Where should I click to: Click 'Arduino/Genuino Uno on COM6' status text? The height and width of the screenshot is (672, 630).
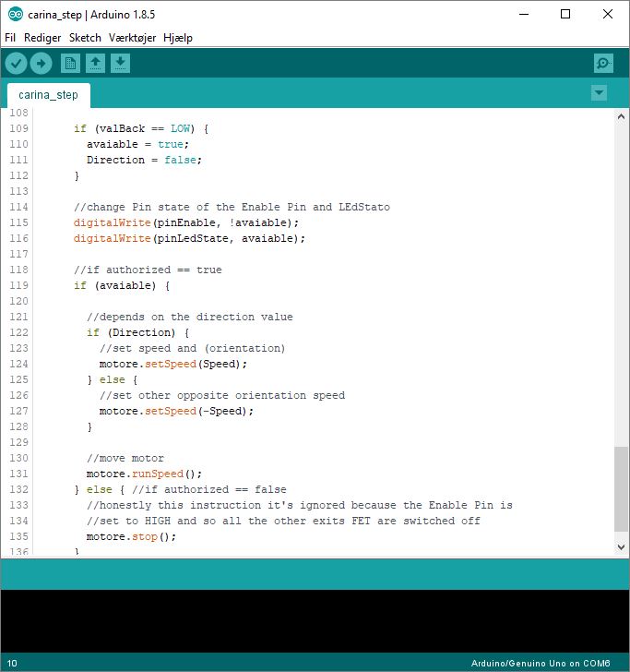[541, 664]
